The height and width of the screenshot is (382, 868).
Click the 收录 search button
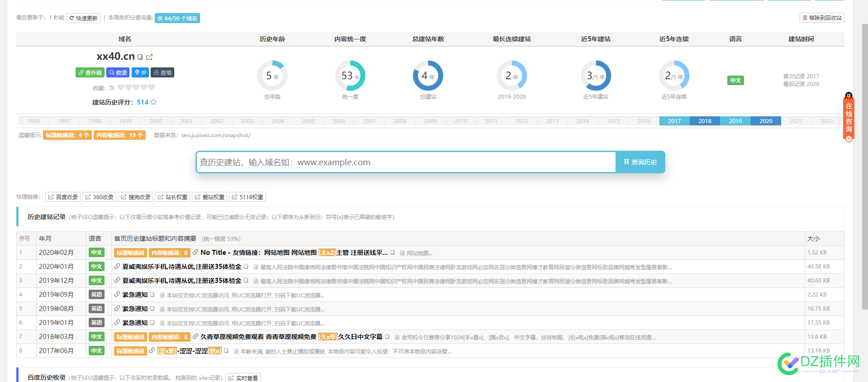click(118, 72)
